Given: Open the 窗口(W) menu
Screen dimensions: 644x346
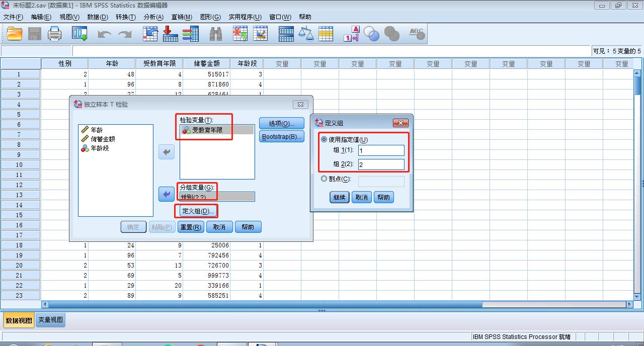Looking at the screenshot, I should pos(280,17).
